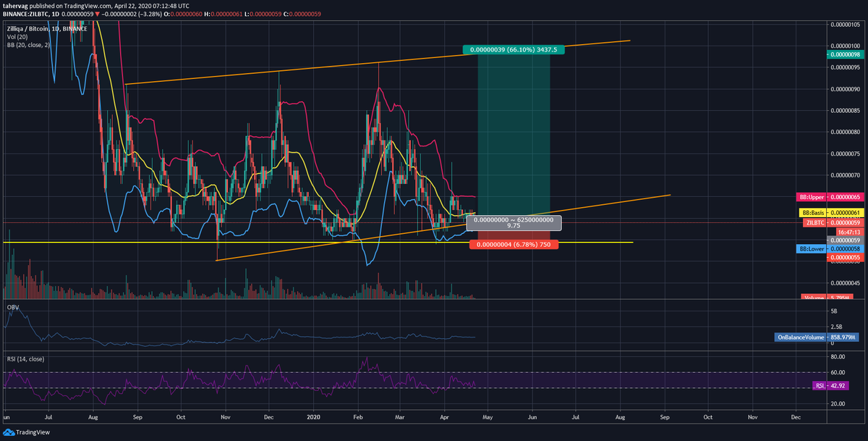Viewport: 868px width, 441px height.
Task: Click the TradingView logo at bottom left
Action: [26, 432]
